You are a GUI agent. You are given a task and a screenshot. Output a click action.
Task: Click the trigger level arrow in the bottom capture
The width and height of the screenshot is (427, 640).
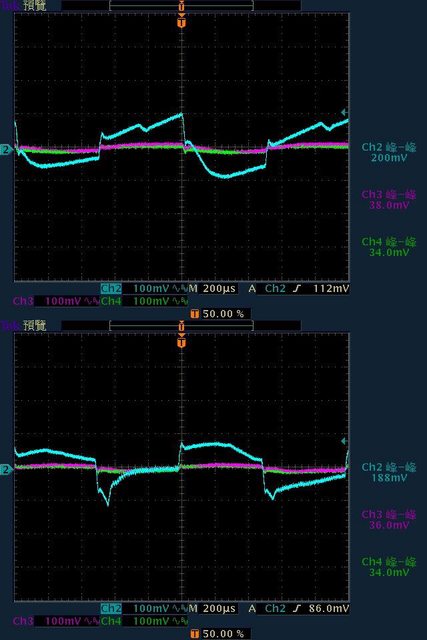pos(345,441)
